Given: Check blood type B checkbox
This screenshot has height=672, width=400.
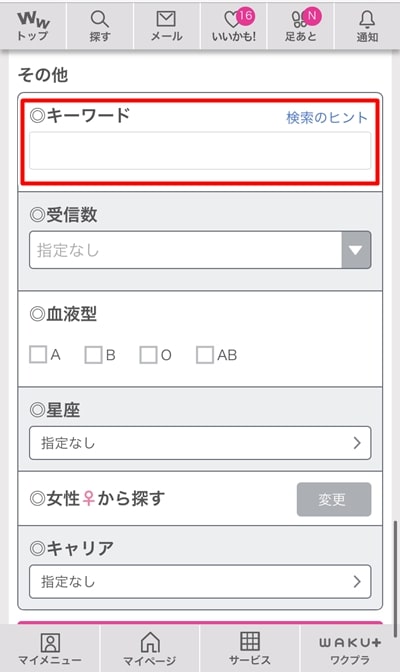Looking at the screenshot, I should pos(93,355).
